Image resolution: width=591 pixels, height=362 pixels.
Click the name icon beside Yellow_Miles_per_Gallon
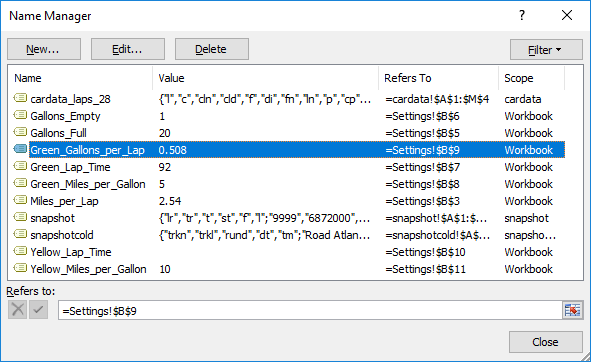tap(20, 268)
